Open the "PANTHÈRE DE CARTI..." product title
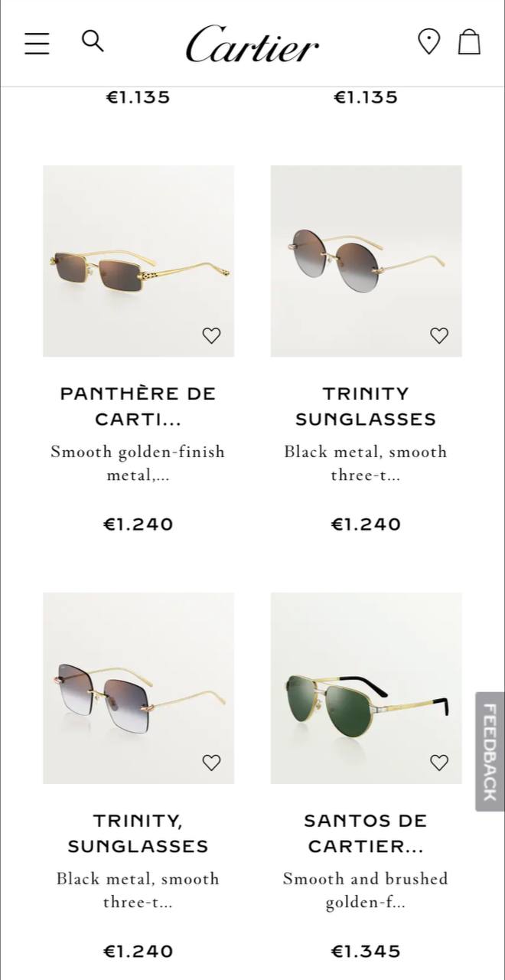The width and height of the screenshot is (505, 980). 138,407
